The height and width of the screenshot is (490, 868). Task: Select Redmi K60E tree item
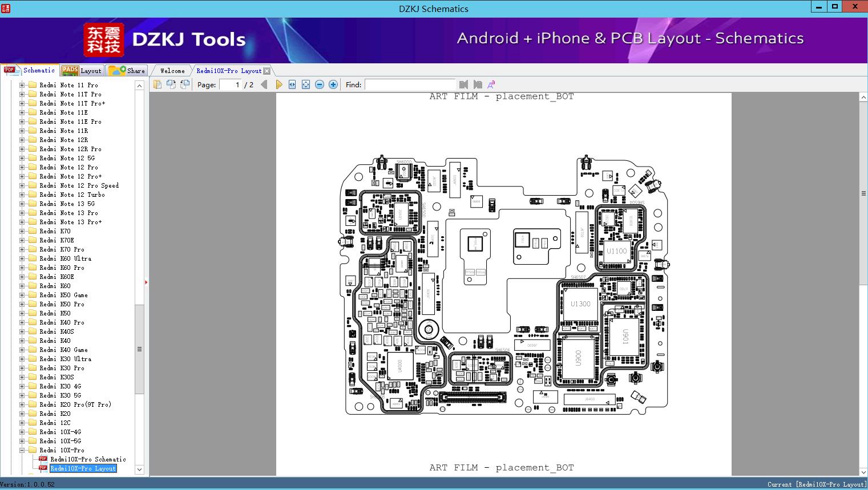pyautogui.click(x=57, y=277)
